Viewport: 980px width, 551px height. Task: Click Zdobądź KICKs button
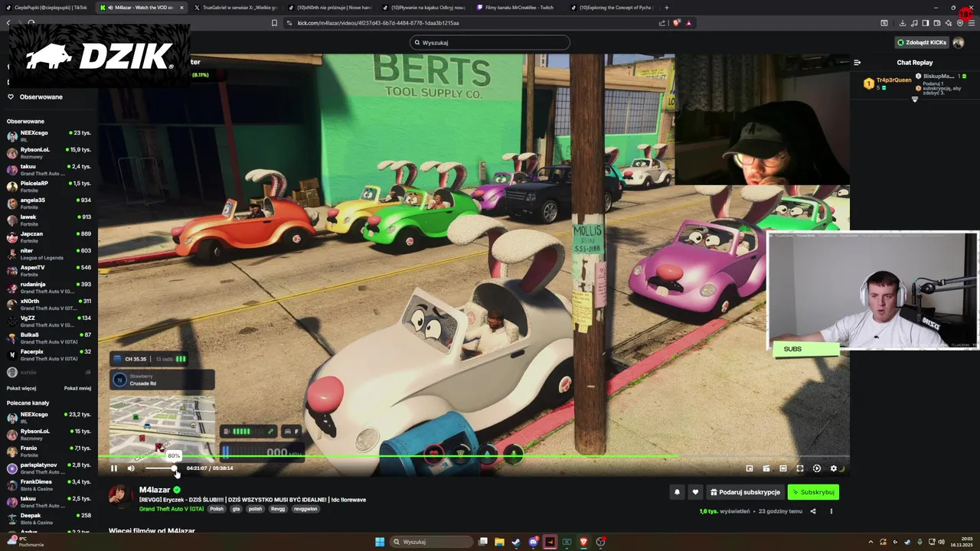click(x=922, y=43)
